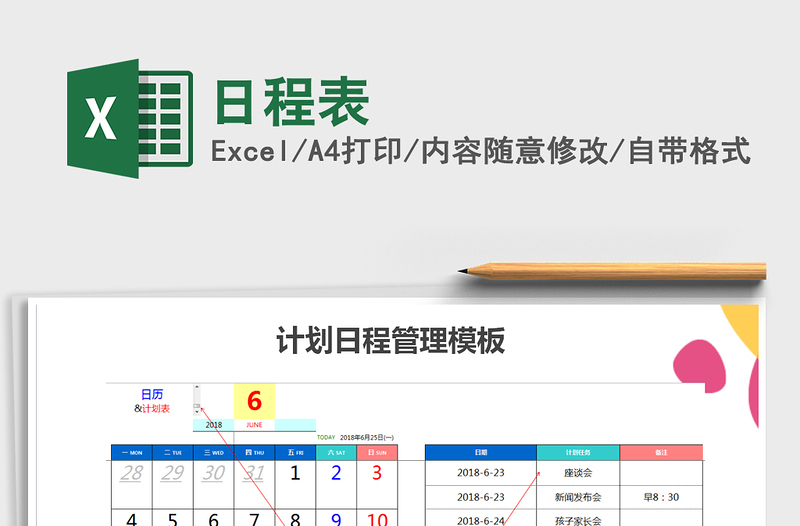Click the empty remark cell in 座谈会 row
Viewport: 800px width, 526px height.
click(x=661, y=473)
